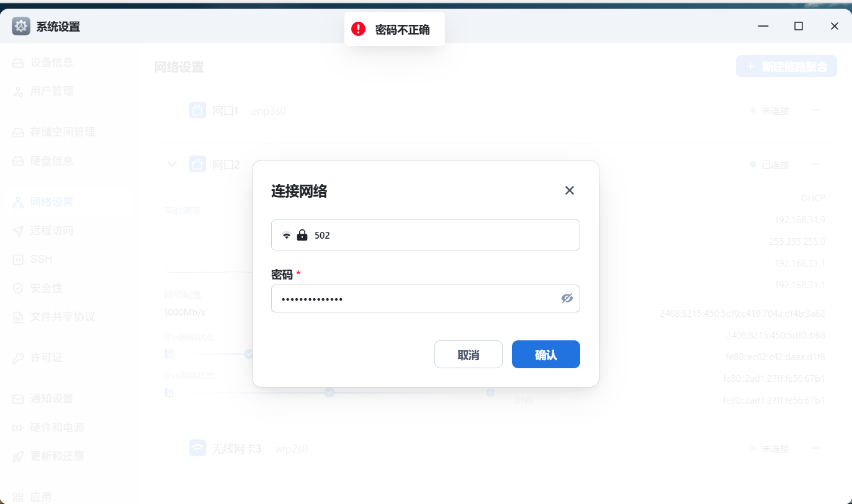Screen dimensions: 852x504
Task: Click the device icon under IPv6网络状态
Action: [x=169, y=392]
